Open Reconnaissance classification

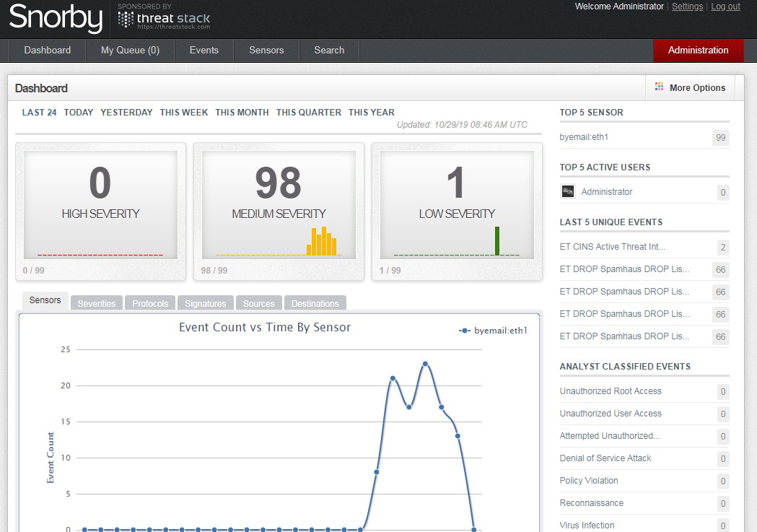click(x=592, y=503)
